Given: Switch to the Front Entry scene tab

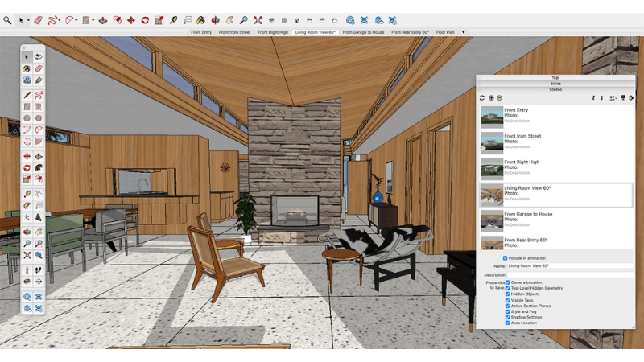Looking at the screenshot, I should (201, 32).
